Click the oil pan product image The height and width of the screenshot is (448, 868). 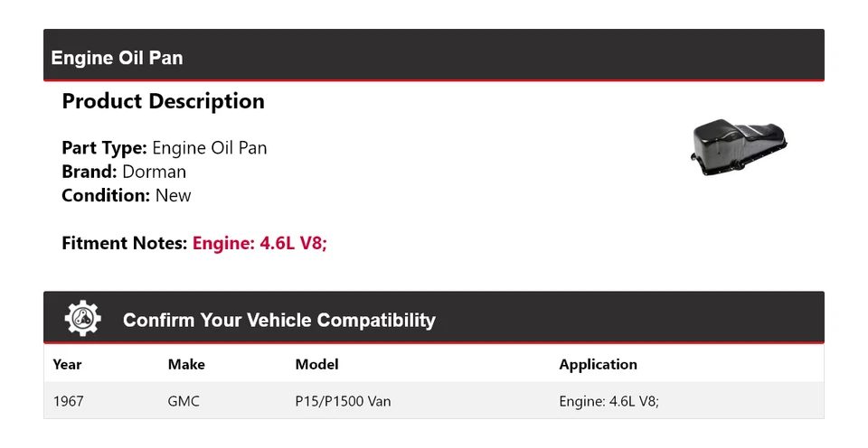tap(738, 146)
